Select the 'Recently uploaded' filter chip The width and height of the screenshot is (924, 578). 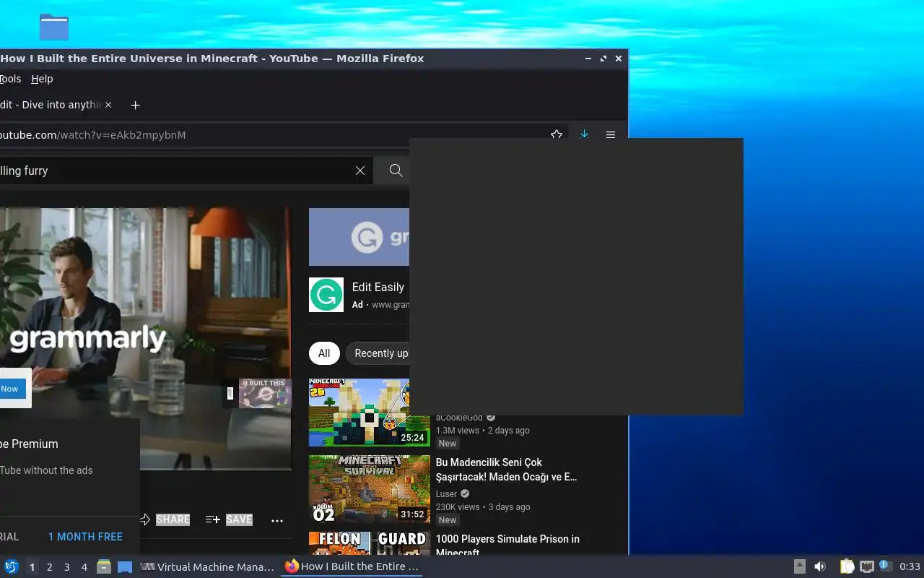(x=378, y=353)
